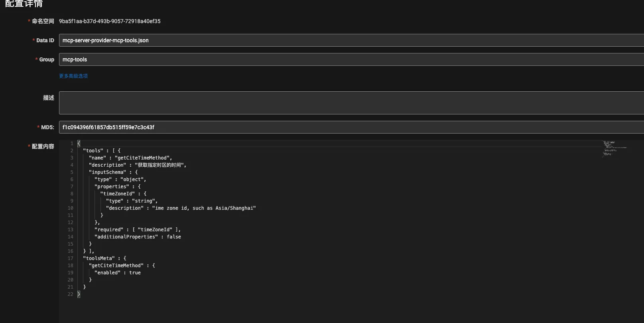Click the code editor minimap preview
This screenshot has width=644, height=323.
click(x=614, y=148)
